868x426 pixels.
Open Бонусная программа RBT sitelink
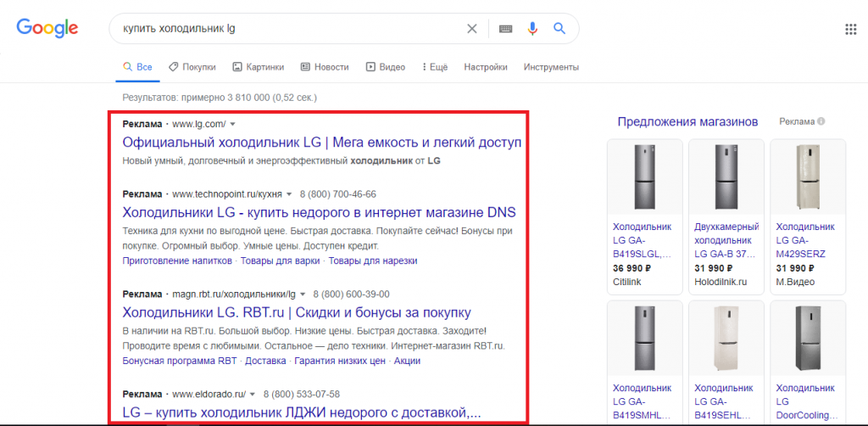(x=180, y=361)
